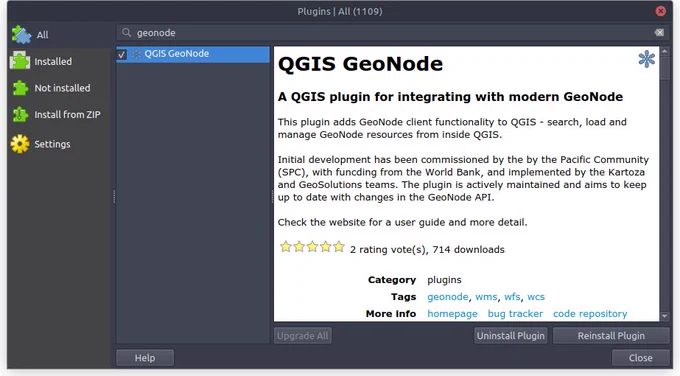The image size is (680, 376).
Task: Click the blue GeoNode logo in details
Action: (647, 59)
